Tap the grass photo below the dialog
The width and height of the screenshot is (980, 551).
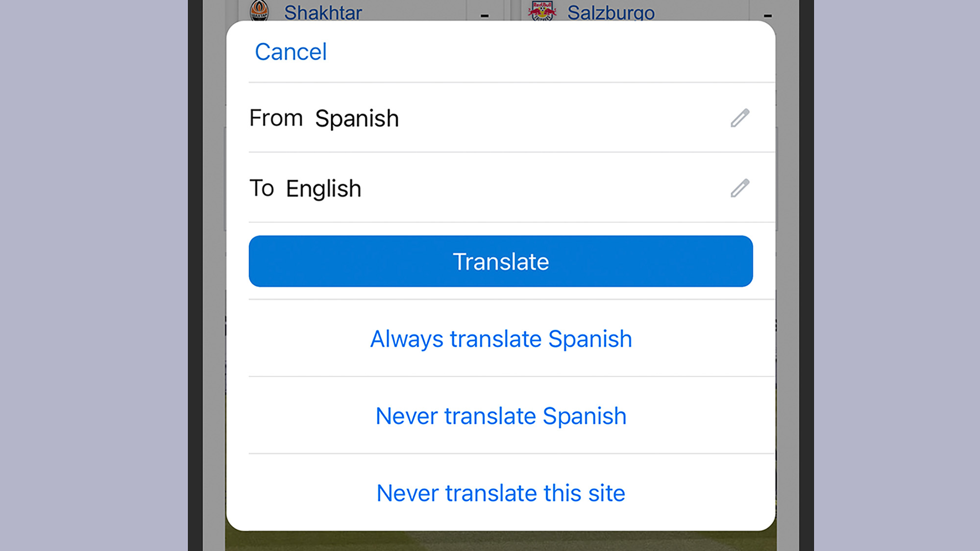(x=500, y=541)
